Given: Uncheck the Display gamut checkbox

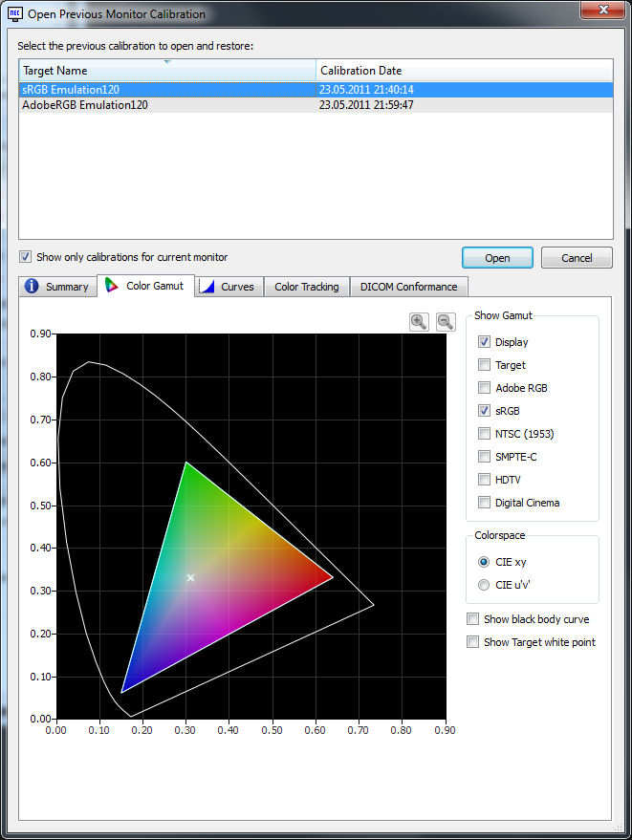Looking at the screenshot, I should click(x=485, y=342).
